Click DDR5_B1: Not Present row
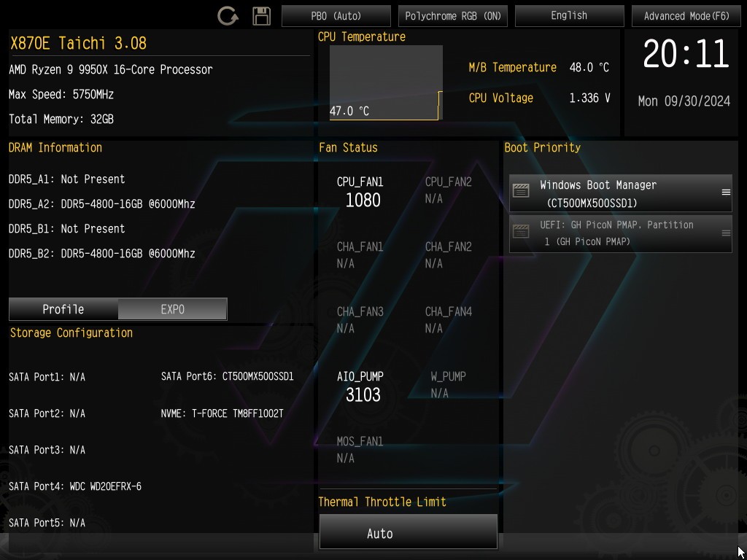Viewport: 747px width, 560px height. click(66, 228)
